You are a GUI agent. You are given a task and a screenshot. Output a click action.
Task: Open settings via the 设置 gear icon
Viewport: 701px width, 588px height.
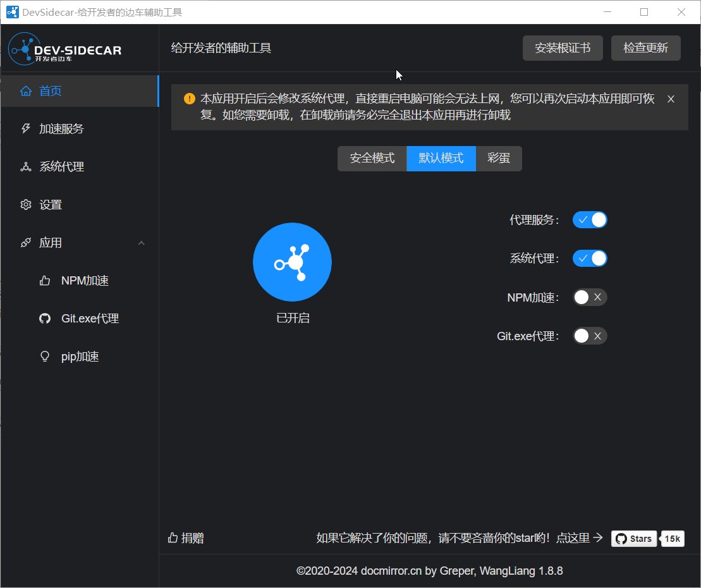tap(25, 204)
